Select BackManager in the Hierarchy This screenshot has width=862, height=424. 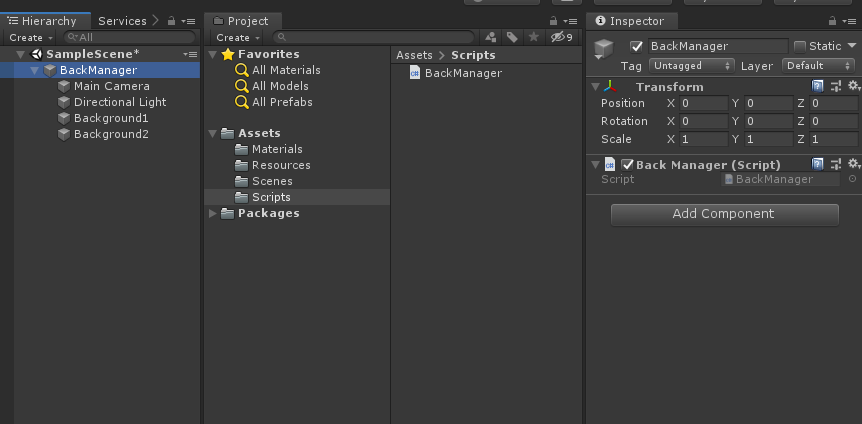pyautogui.click(x=98, y=70)
